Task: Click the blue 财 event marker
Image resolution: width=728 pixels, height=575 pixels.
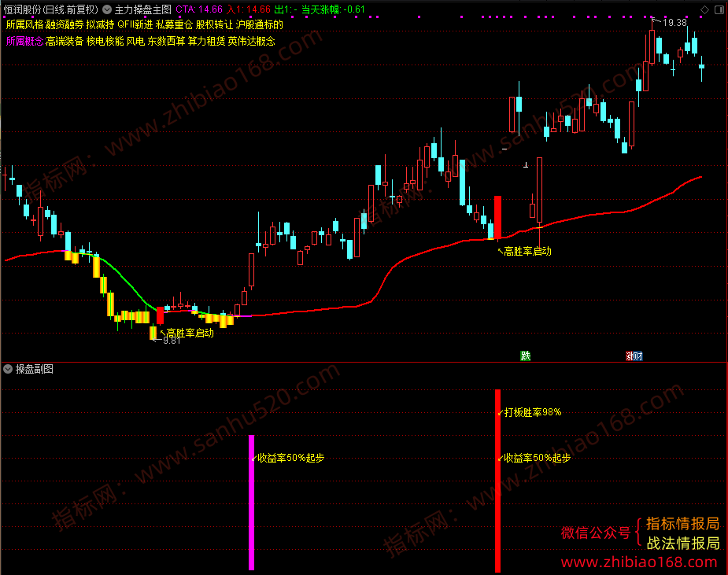Action: (638, 356)
